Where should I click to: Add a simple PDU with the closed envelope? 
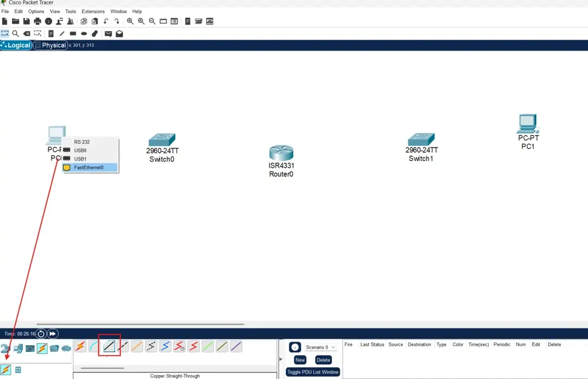tap(108, 34)
